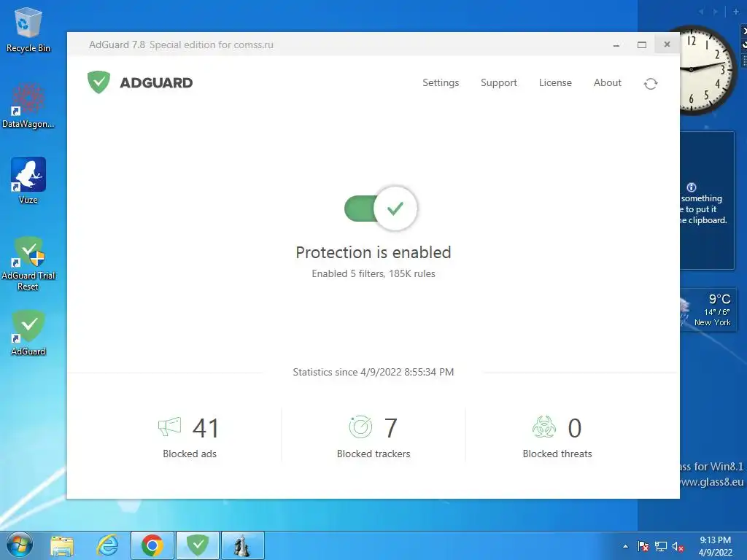Maximize the AdGuard window

click(x=642, y=44)
